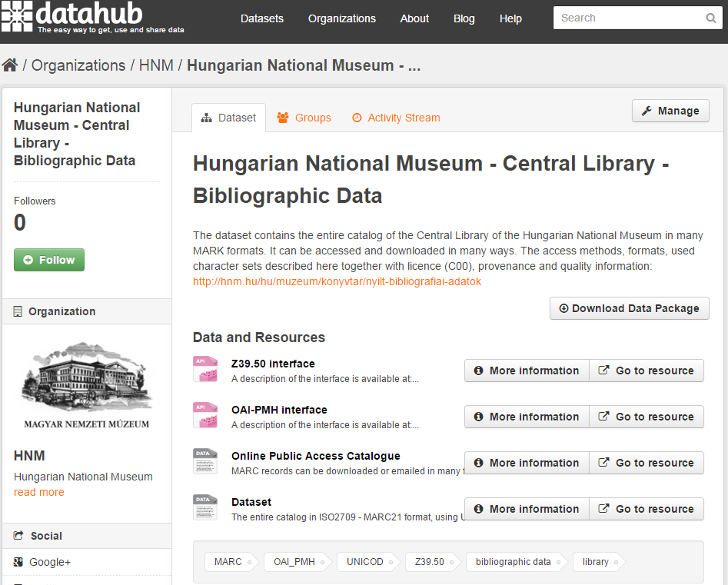
Task: Open the OAI-PMH interface resource title
Action: click(x=279, y=410)
